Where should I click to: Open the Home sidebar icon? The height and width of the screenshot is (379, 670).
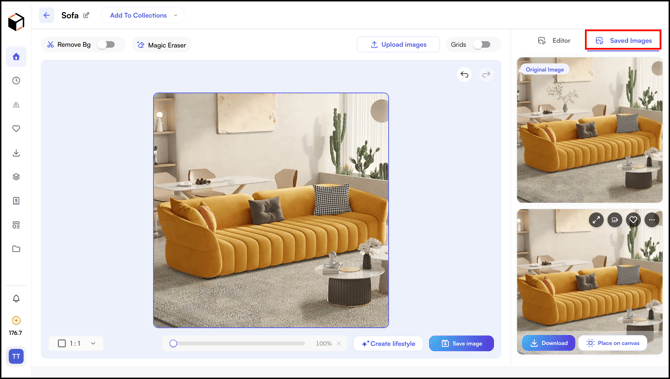coord(16,56)
